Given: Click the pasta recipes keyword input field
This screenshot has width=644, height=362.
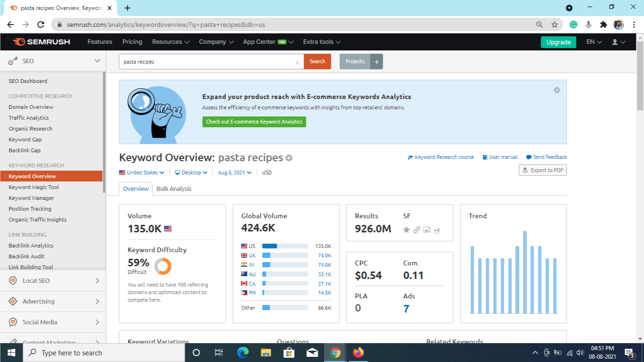Looking at the screenshot, I should pos(211,62).
